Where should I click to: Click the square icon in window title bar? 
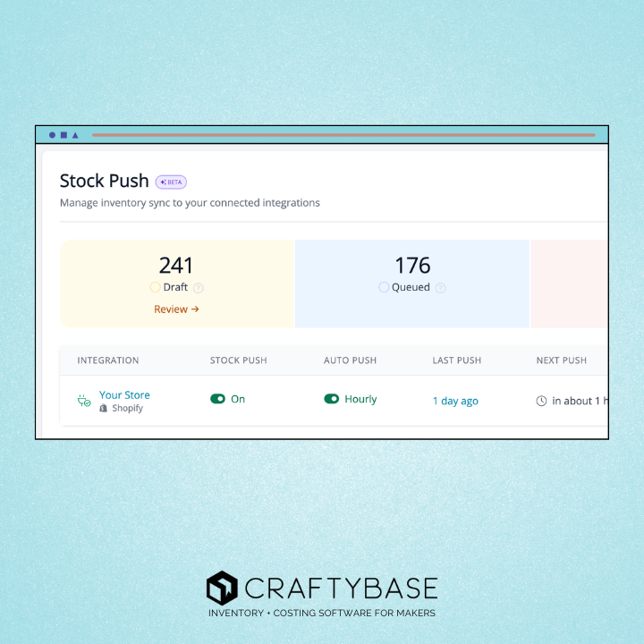pyautogui.click(x=64, y=135)
